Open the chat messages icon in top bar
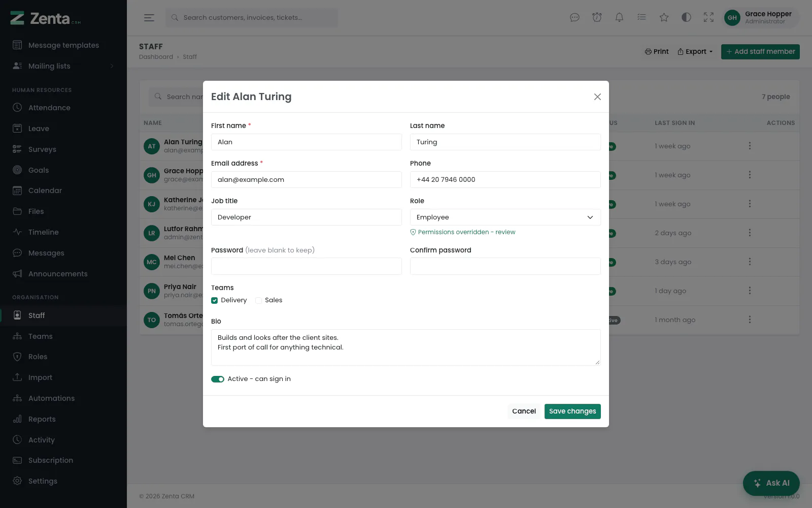This screenshot has width=812, height=508. point(574,17)
